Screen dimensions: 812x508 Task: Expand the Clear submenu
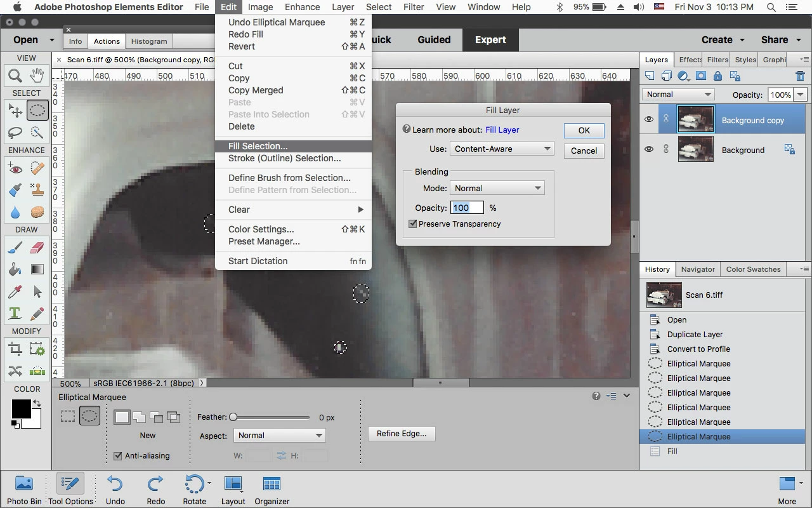tap(293, 210)
